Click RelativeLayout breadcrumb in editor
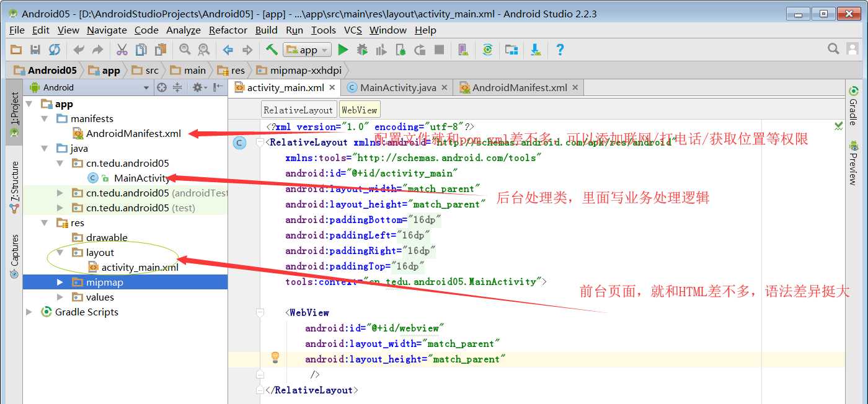 298,110
